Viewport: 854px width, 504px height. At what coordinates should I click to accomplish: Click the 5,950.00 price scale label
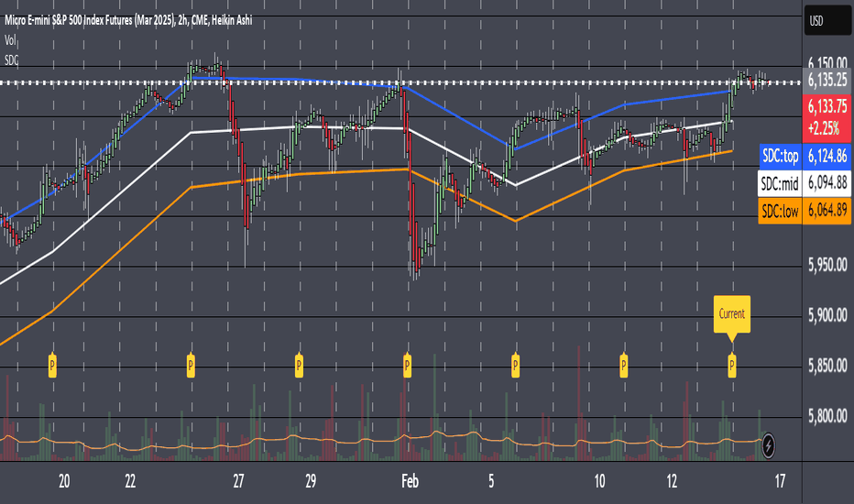coord(827,266)
